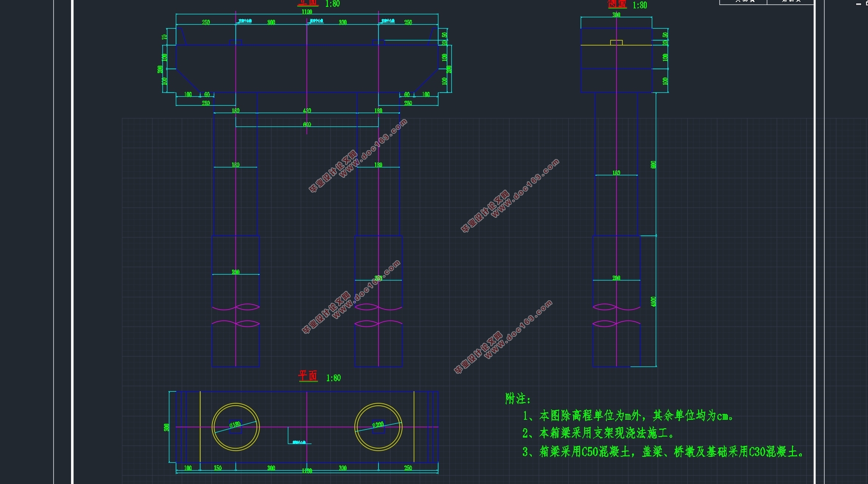Click the 430 dimension between the elevation columns

pos(307,111)
